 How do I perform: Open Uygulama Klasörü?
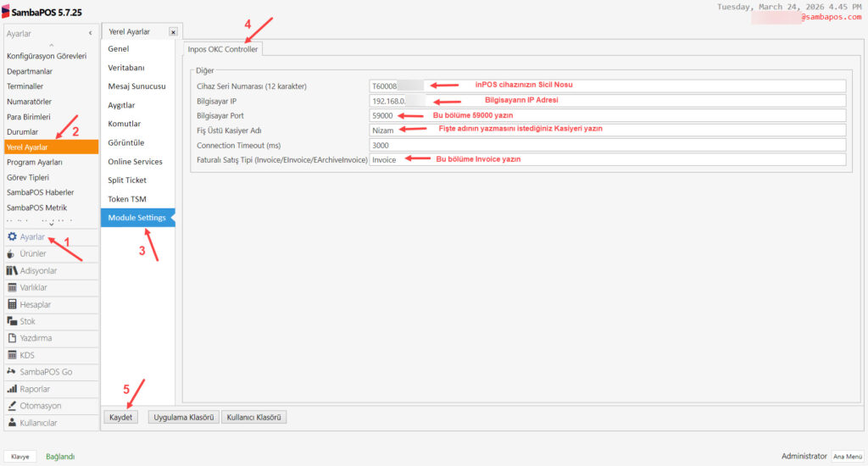pos(184,417)
